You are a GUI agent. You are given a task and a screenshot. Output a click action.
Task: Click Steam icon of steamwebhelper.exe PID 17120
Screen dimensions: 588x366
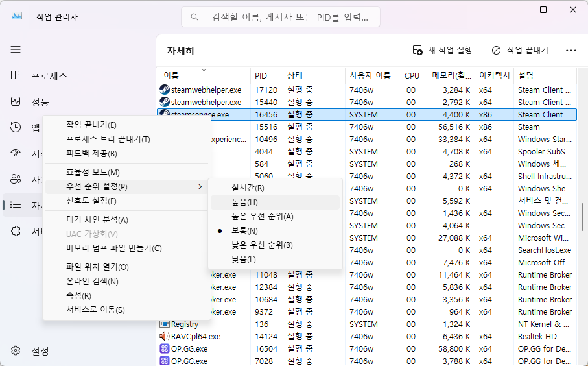[164, 90]
